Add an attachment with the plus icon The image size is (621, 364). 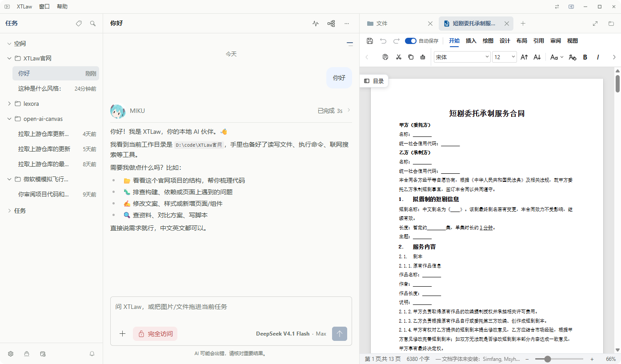click(x=122, y=334)
